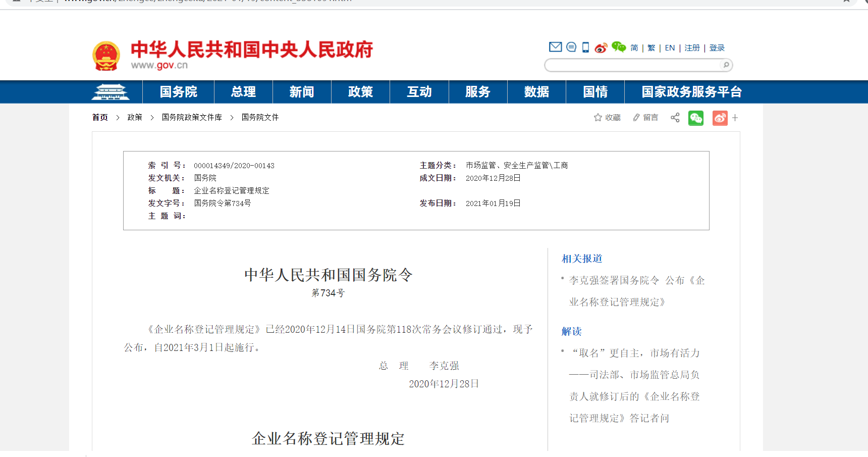Click the 留言 pencil comment button

[x=645, y=118]
